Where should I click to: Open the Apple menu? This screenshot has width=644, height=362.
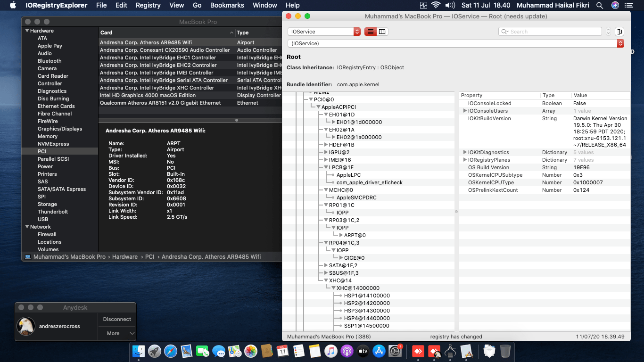13,5
